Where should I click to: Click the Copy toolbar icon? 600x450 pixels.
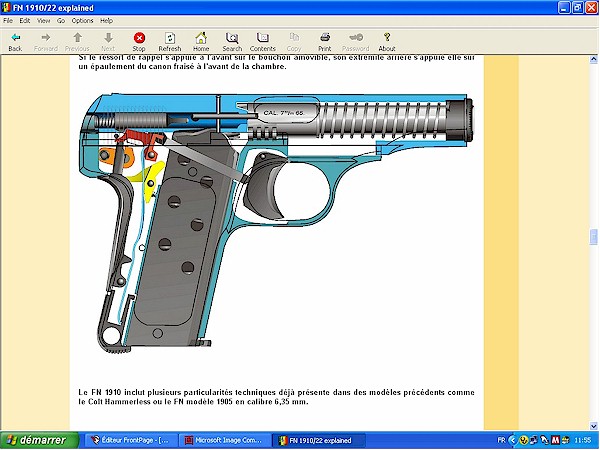tap(294, 38)
